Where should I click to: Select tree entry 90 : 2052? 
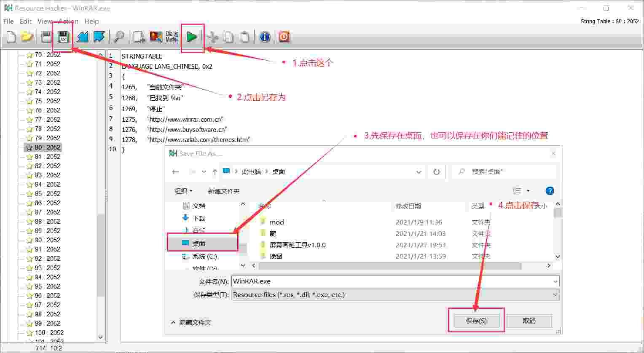point(47,240)
